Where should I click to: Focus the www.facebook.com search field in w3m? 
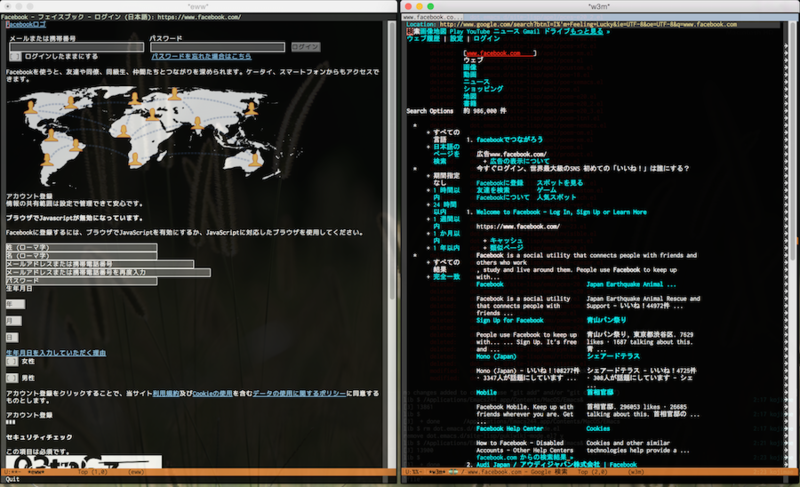pyautogui.click(x=500, y=53)
